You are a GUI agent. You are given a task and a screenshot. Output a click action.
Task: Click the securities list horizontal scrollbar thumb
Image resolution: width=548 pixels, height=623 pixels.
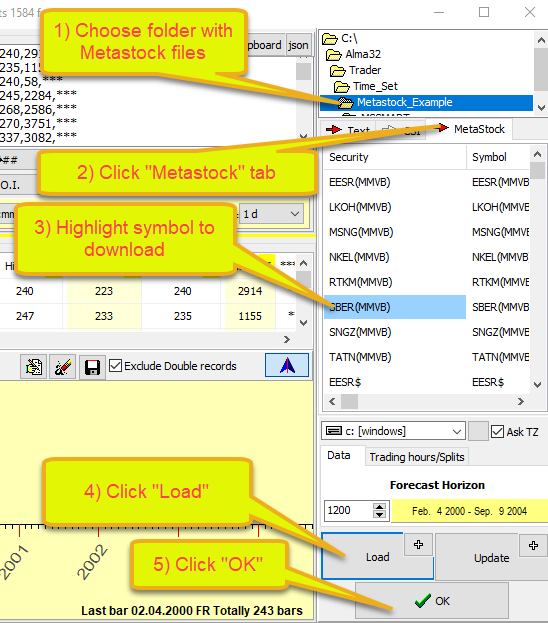point(349,402)
